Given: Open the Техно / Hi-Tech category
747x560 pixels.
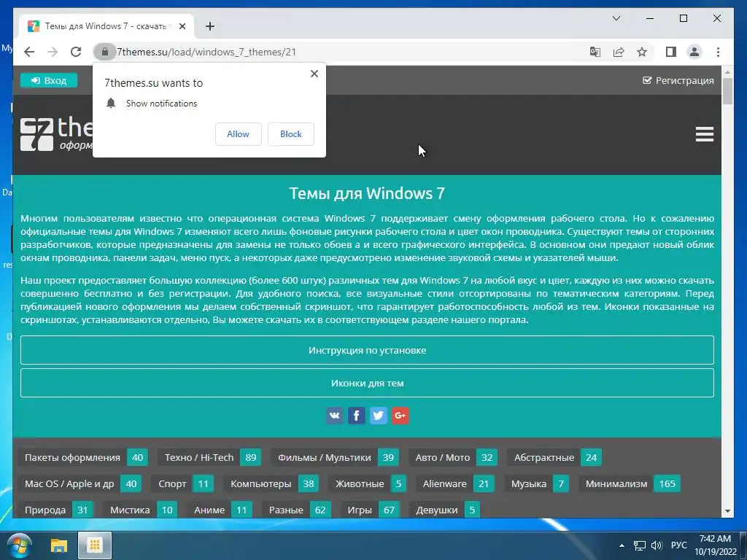Looking at the screenshot, I should [x=209, y=457].
